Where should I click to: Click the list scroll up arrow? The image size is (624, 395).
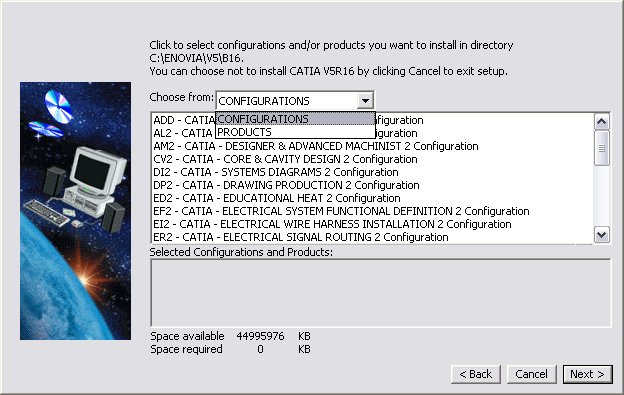[x=601, y=122]
